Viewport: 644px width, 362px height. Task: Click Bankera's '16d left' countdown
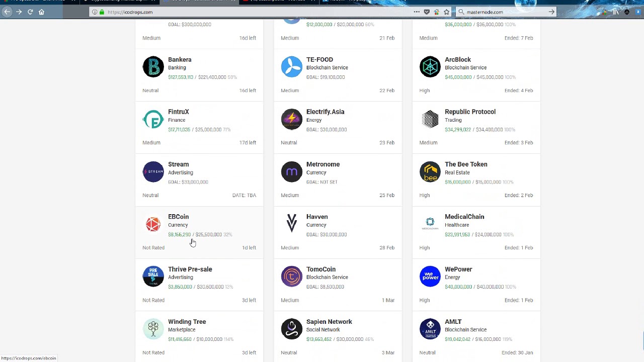[x=248, y=90]
